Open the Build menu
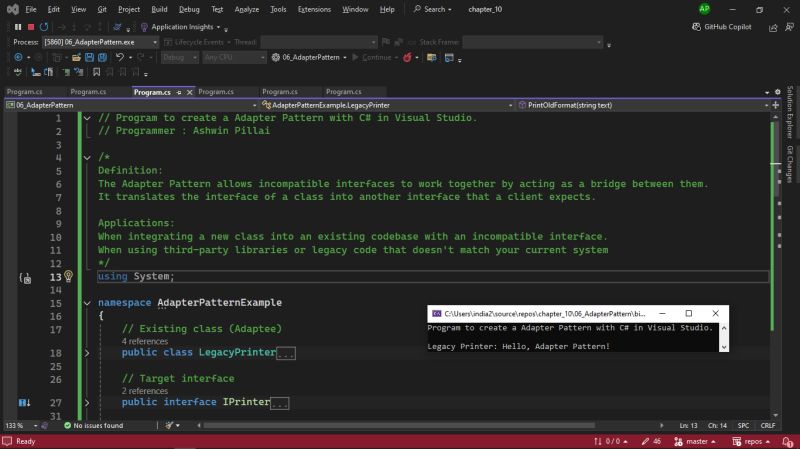 click(x=159, y=9)
